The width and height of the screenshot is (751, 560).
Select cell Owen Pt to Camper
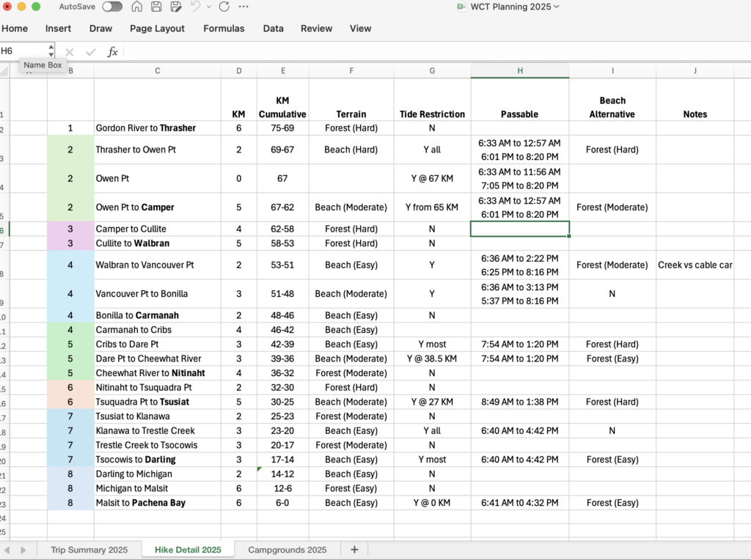click(157, 207)
